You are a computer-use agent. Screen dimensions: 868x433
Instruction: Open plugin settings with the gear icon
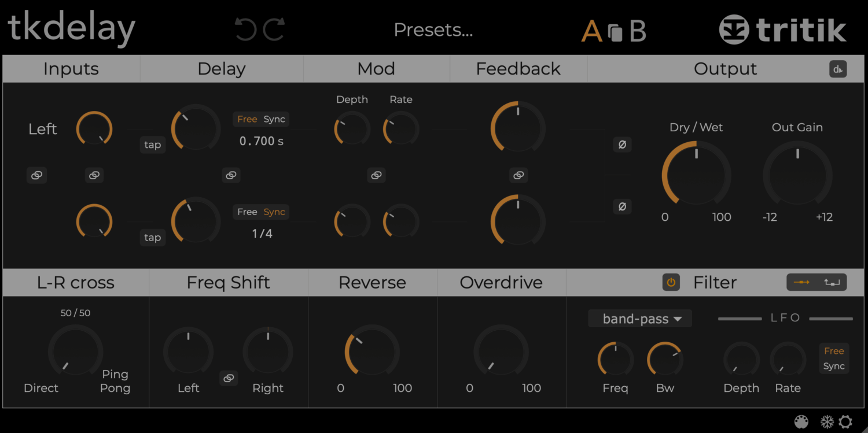(x=846, y=421)
